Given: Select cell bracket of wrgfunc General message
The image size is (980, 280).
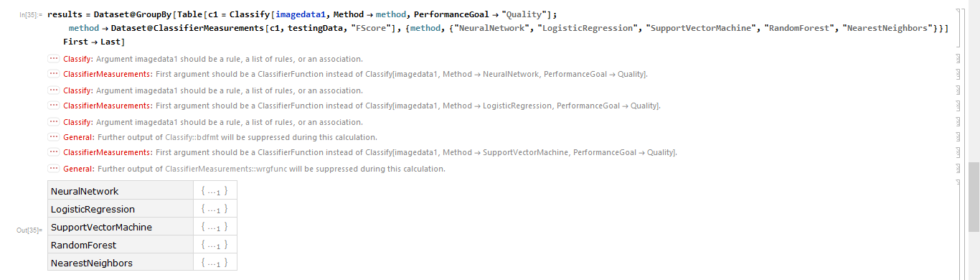Looking at the screenshot, I should point(958,169).
